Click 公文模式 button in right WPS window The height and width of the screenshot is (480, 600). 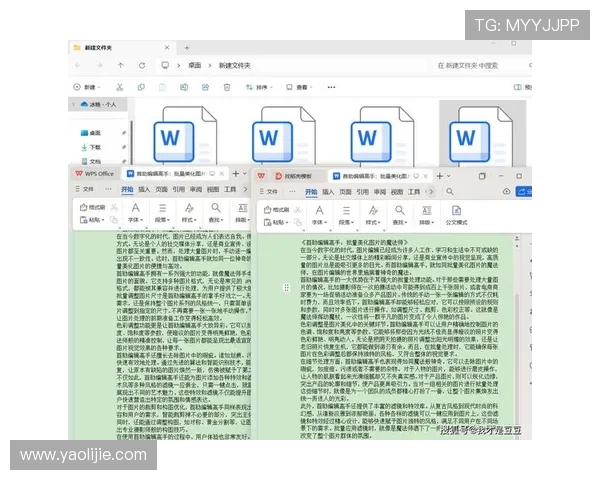pos(456,215)
